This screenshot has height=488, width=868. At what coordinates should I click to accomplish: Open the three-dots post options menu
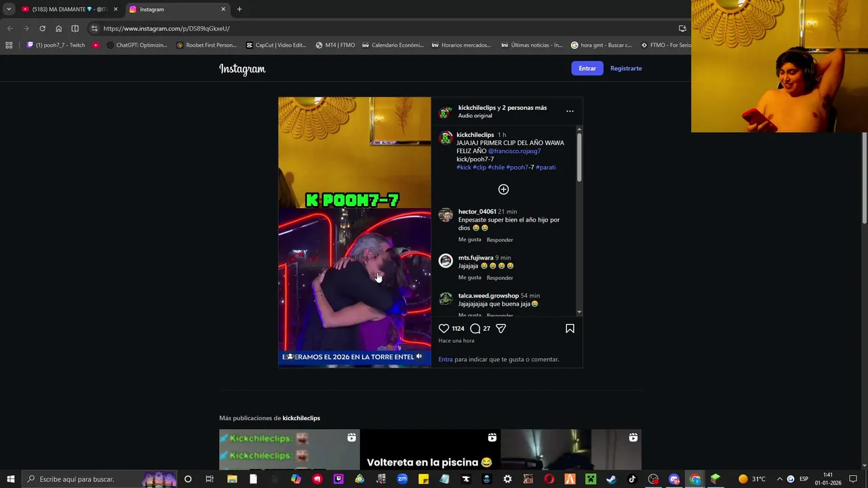point(570,111)
